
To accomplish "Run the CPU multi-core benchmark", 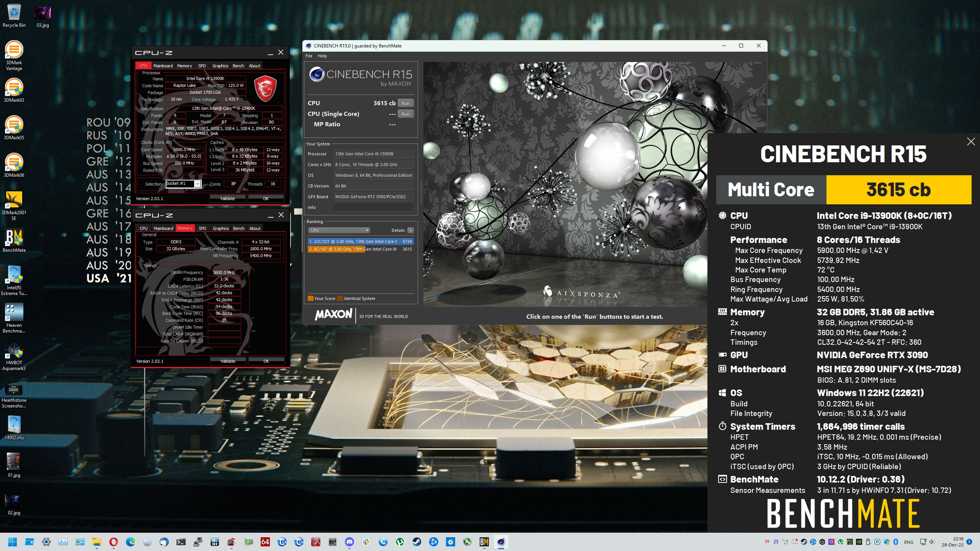I will pos(406,103).
